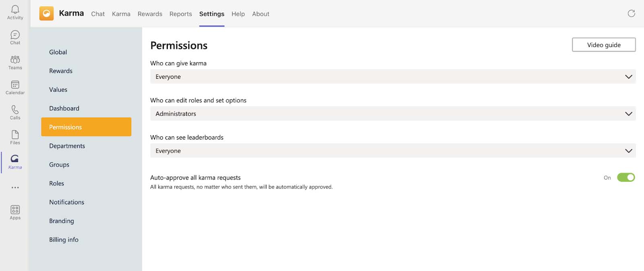
Task: Open the Calendar icon
Action: (x=15, y=87)
